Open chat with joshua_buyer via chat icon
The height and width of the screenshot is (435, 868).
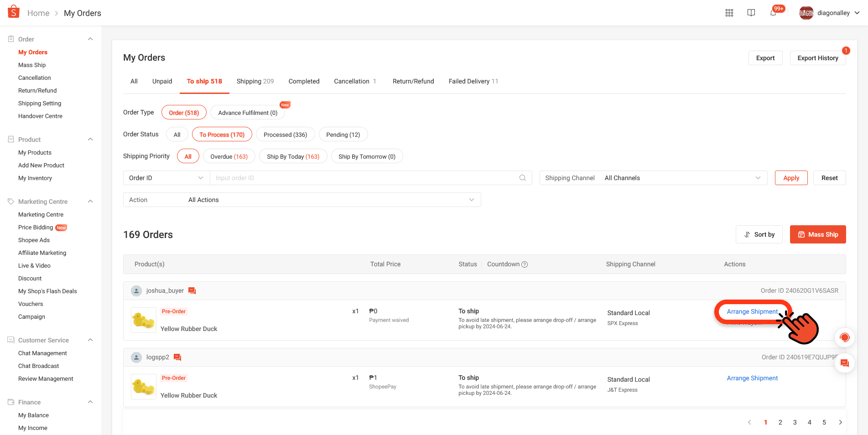[x=192, y=290]
